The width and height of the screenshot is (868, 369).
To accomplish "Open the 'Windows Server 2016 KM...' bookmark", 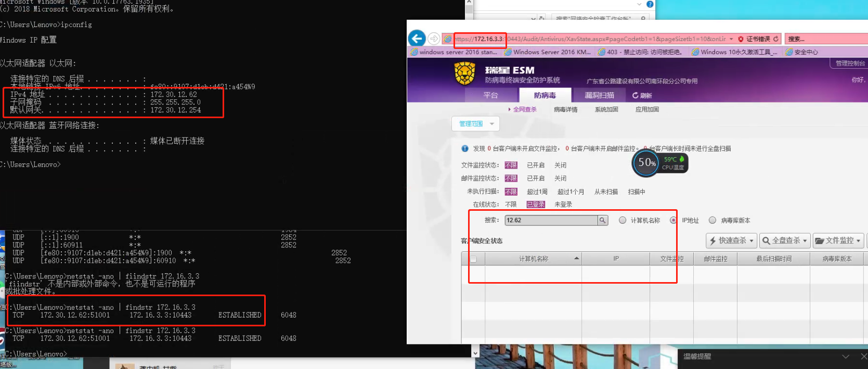I will [x=548, y=52].
